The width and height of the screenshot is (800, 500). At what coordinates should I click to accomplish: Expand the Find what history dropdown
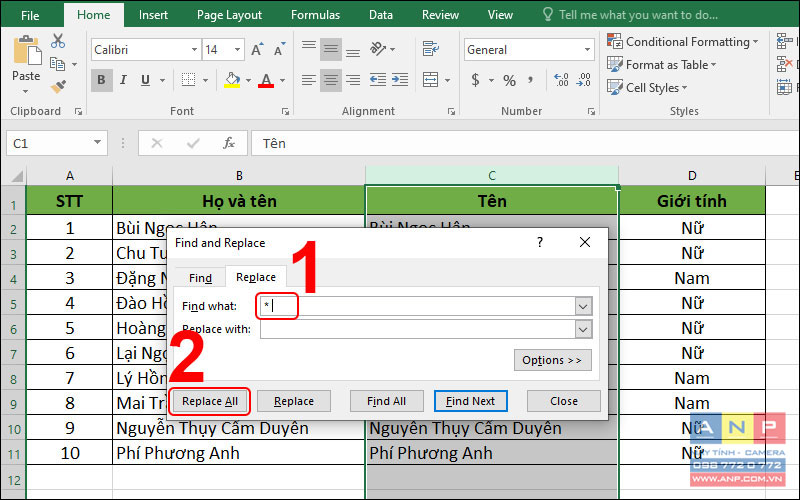coord(583,307)
